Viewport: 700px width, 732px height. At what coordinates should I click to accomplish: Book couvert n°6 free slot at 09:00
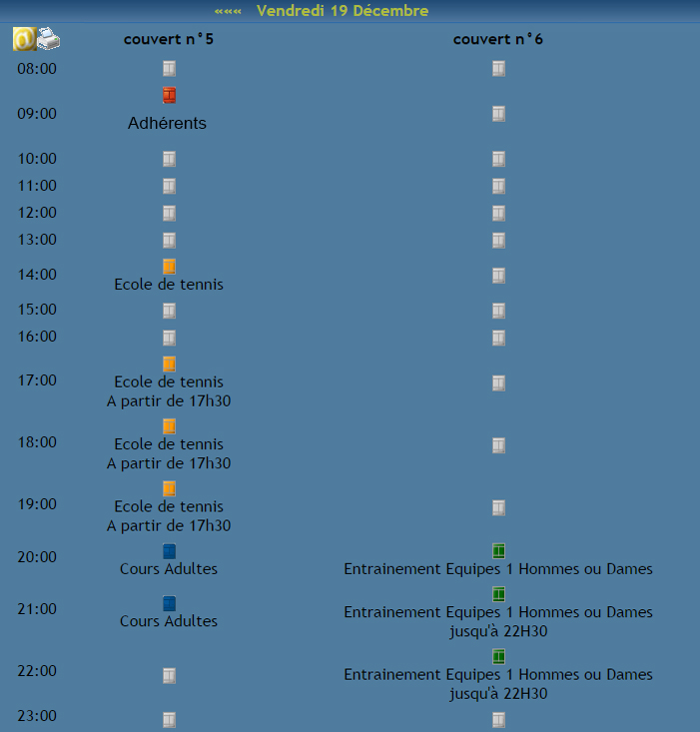[499, 114]
